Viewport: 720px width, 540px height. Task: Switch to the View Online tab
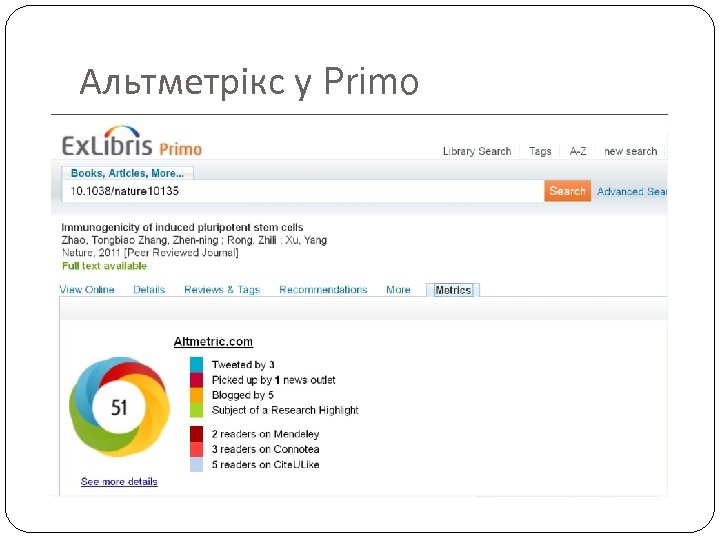[x=87, y=290]
